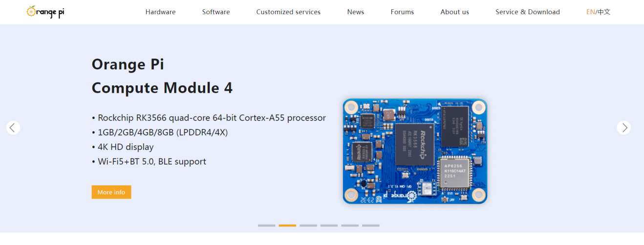Image resolution: width=644 pixels, height=245 pixels.
Task: Click the Wi-Fi5+BT 5.0 BLE support line
Action: (x=149, y=162)
